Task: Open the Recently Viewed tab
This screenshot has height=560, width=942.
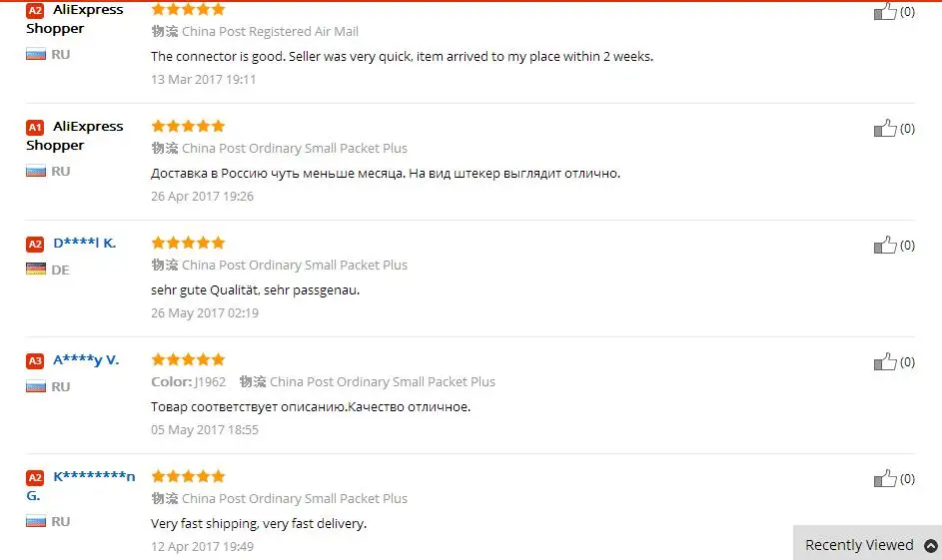Action: 859,545
